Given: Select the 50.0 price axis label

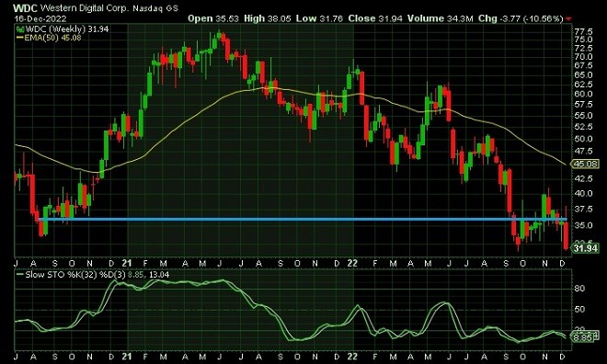Looking at the screenshot, I should [x=583, y=139].
